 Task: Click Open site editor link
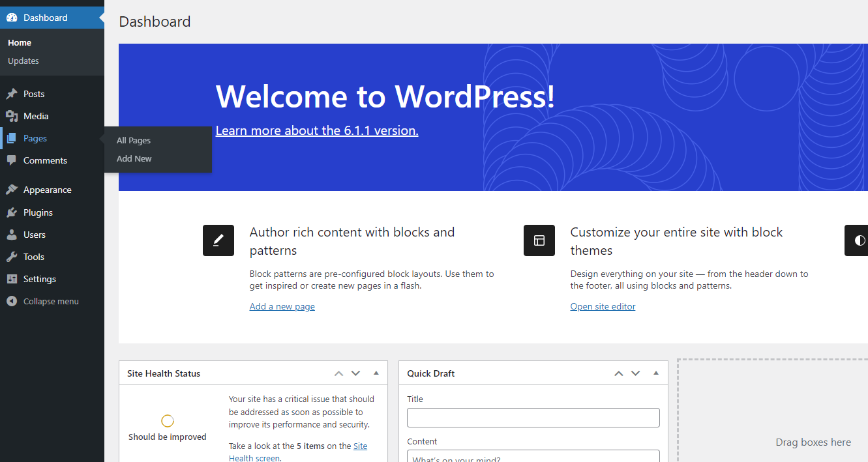pos(603,306)
